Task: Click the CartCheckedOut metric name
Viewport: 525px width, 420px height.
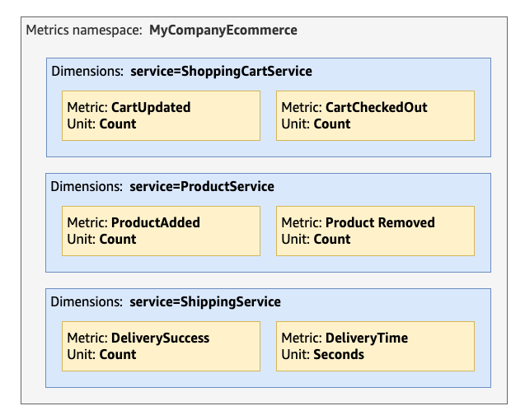Action: click(x=376, y=108)
